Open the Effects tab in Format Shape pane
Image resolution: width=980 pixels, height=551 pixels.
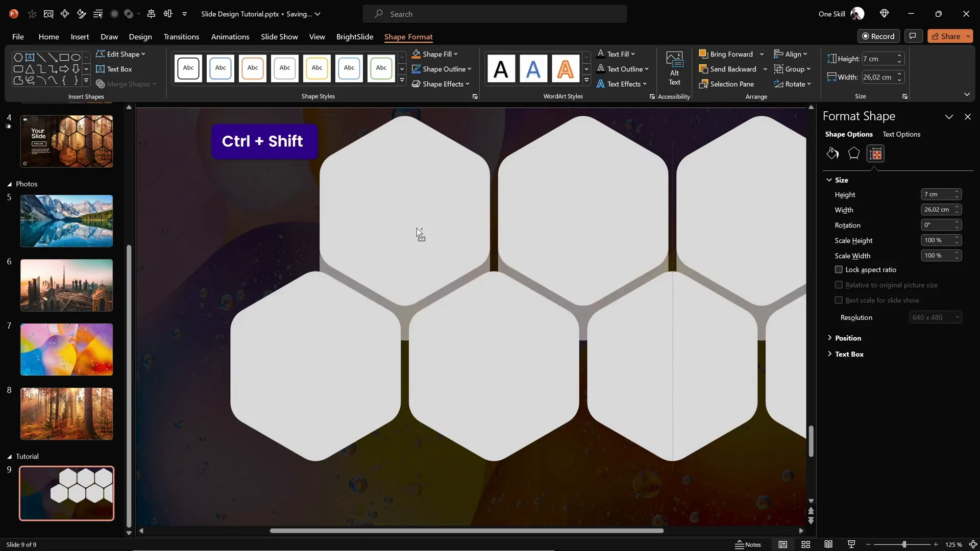click(x=853, y=153)
